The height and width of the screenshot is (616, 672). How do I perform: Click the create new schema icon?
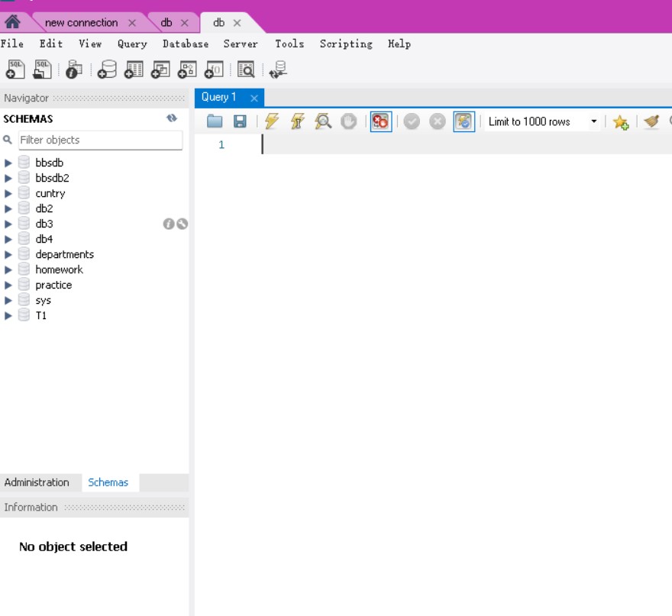108,69
